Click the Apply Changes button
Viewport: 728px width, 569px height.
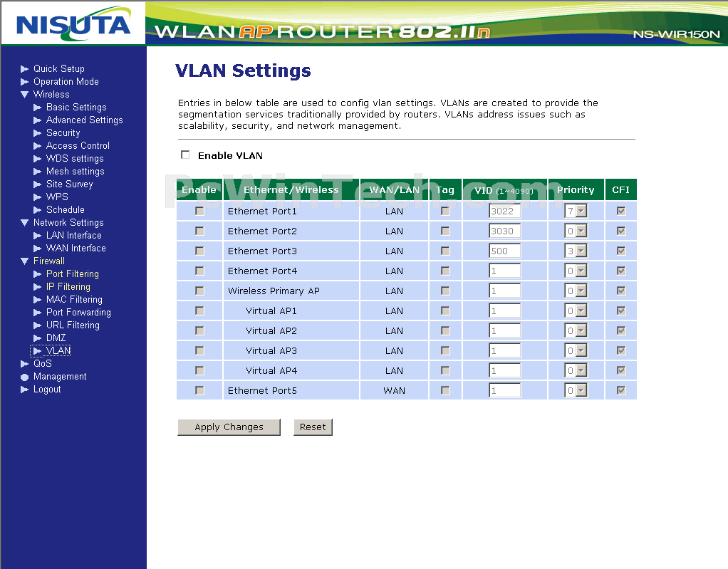coord(229,427)
